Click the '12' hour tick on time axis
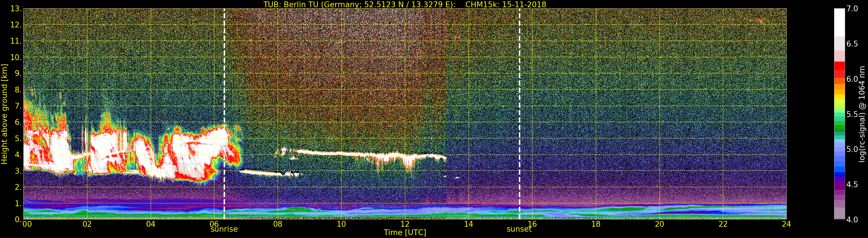This screenshot has height=238, width=868. coord(405,224)
